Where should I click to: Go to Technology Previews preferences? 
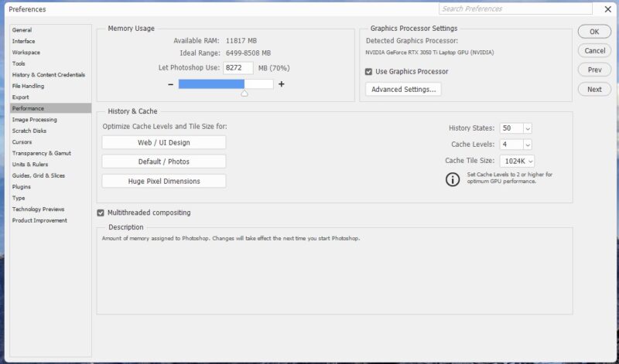50,209
